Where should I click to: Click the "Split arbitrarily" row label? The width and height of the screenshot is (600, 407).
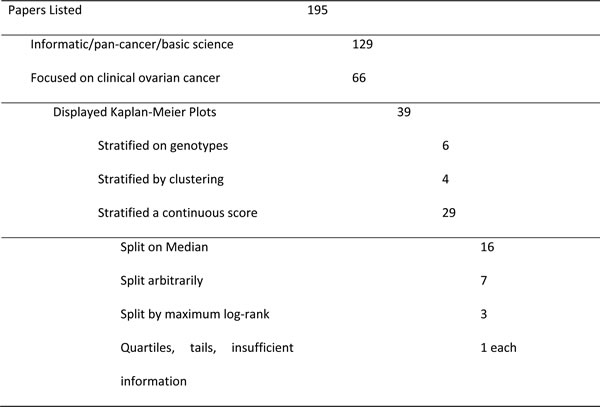pos(162,281)
